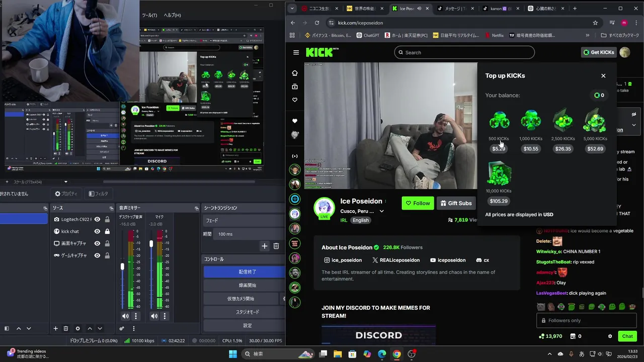The image size is (644, 362).
Task: Mute マイク in OBS mixer
Action: (x=154, y=316)
